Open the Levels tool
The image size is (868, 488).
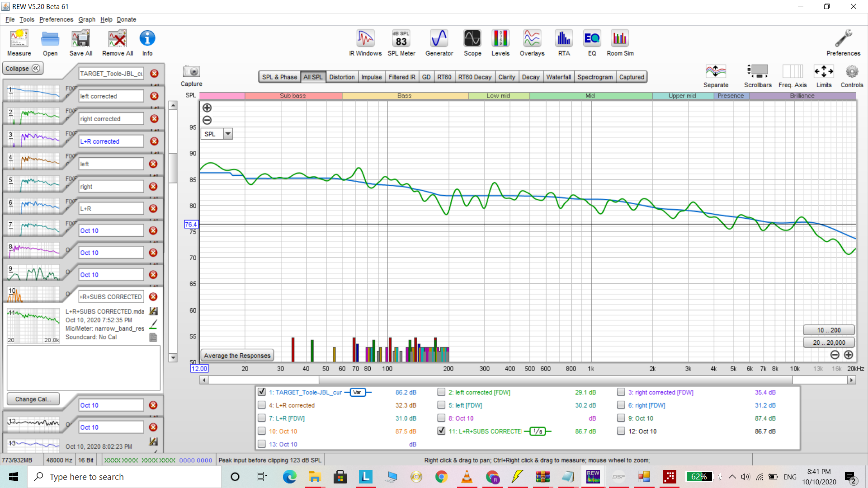(x=500, y=43)
